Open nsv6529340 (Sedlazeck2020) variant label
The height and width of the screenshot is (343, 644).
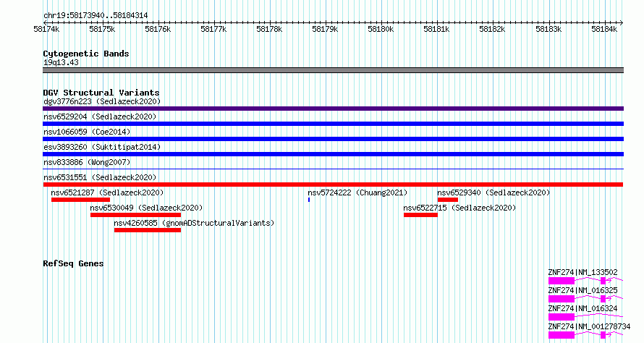pos(493,192)
